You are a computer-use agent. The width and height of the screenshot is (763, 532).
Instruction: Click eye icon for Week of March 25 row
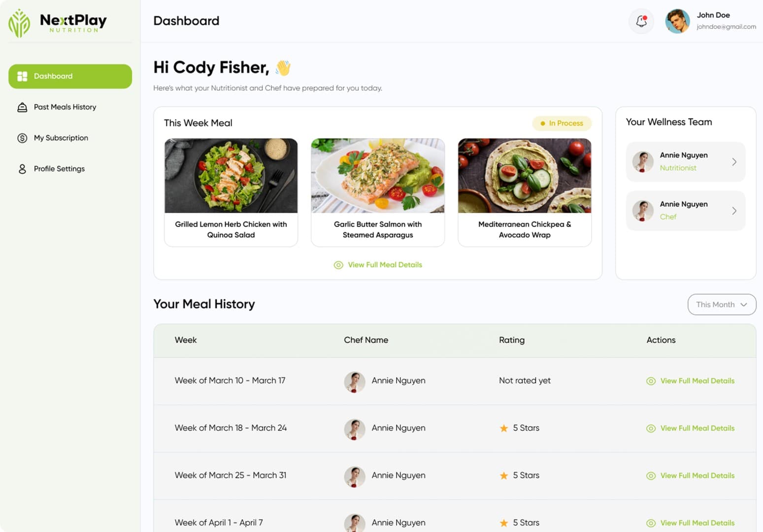tap(651, 476)
